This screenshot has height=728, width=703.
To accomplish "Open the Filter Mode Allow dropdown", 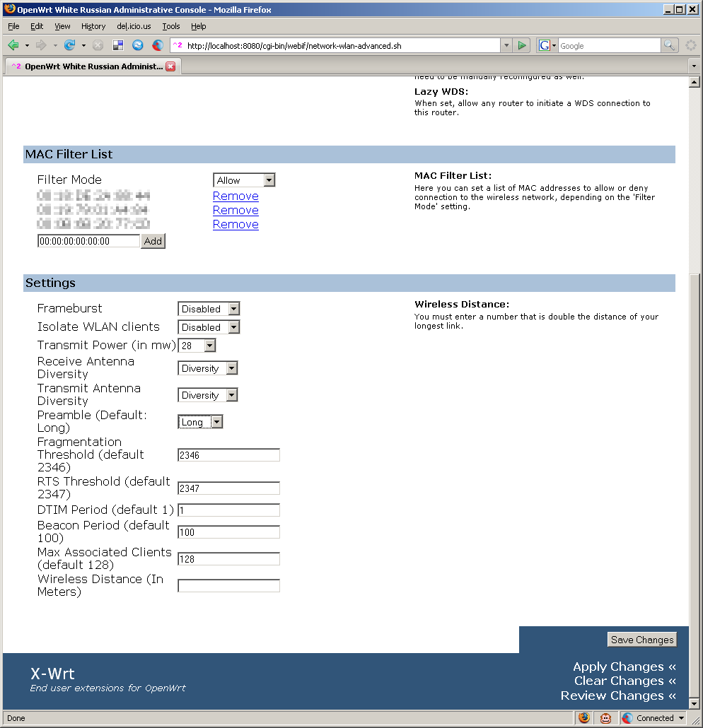I will click(x=244, y=180).
